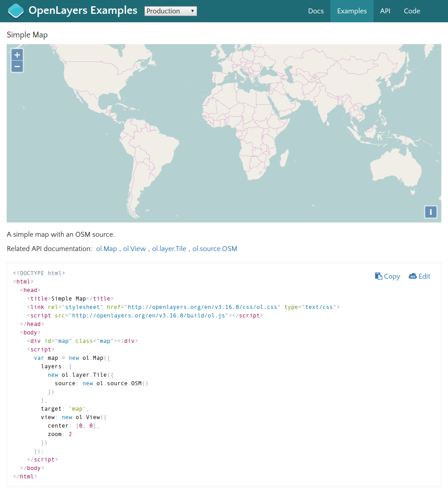The height and width of the screenshot is (490, 448).
Task: Open the Production version dropdown
Action: [170, 11]
